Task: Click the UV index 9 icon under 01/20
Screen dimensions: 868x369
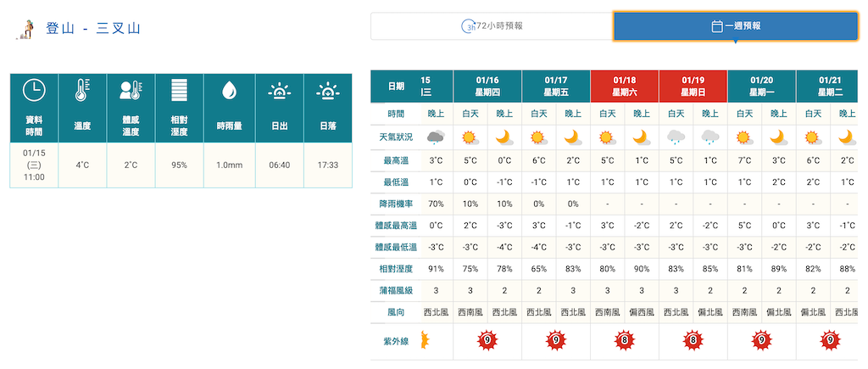Action: [762, 341]
